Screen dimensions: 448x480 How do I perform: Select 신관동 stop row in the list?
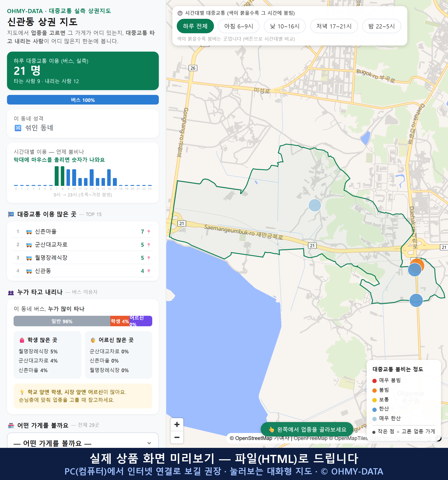tap(83, 271)
